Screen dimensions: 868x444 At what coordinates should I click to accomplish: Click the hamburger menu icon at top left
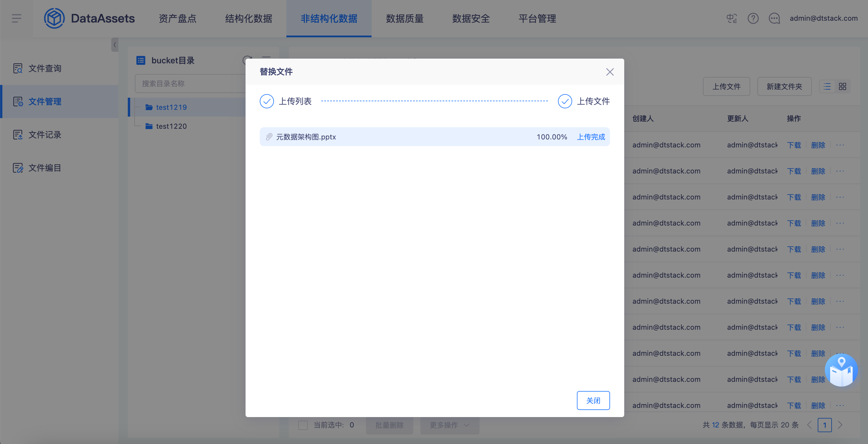click(x=16, y=18)
